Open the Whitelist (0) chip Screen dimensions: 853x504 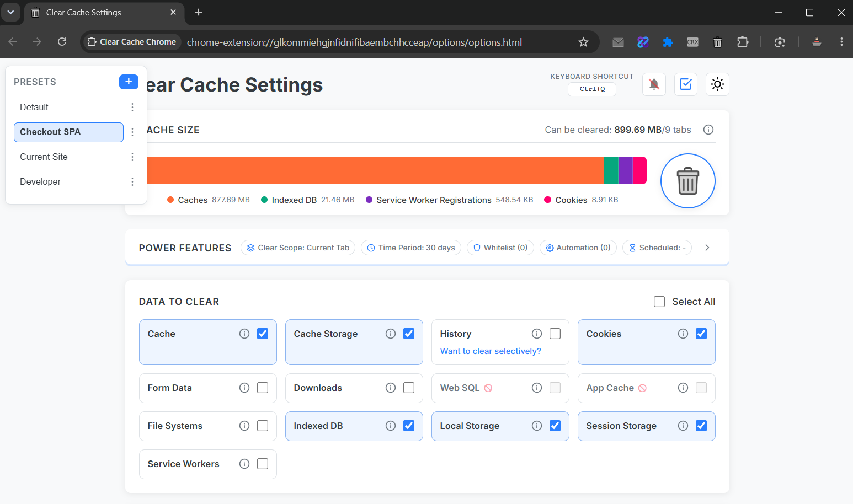tap(500, 248)
